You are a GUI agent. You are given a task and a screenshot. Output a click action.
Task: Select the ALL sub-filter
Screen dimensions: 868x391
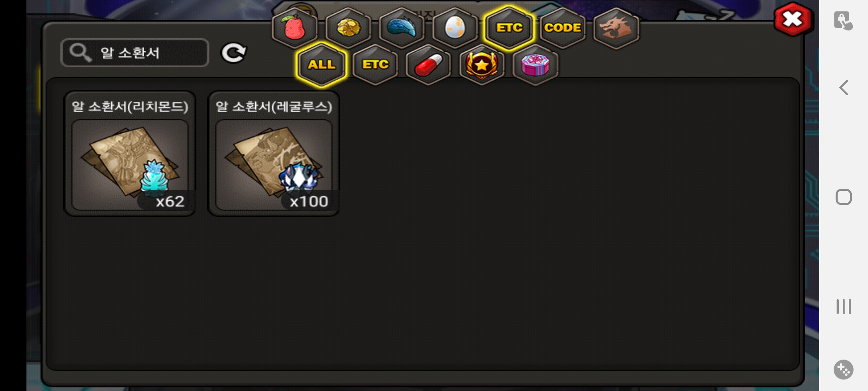pyautogui.click(x=322, y=65)
